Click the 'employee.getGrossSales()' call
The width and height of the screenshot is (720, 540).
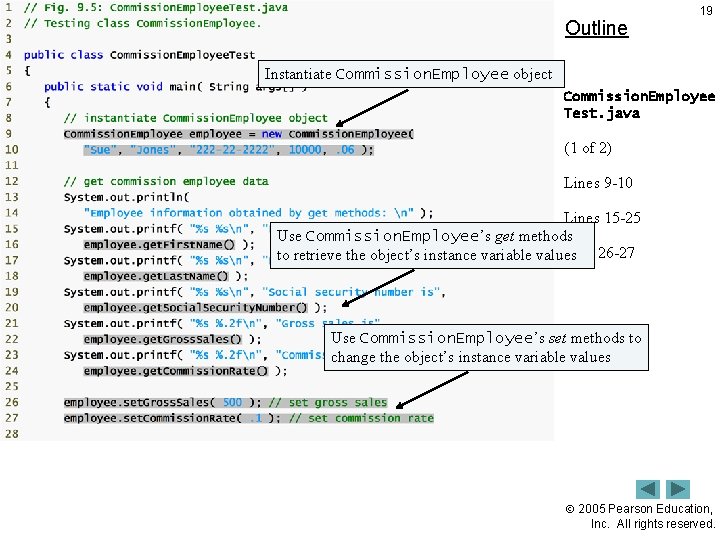tap(163, 339)
